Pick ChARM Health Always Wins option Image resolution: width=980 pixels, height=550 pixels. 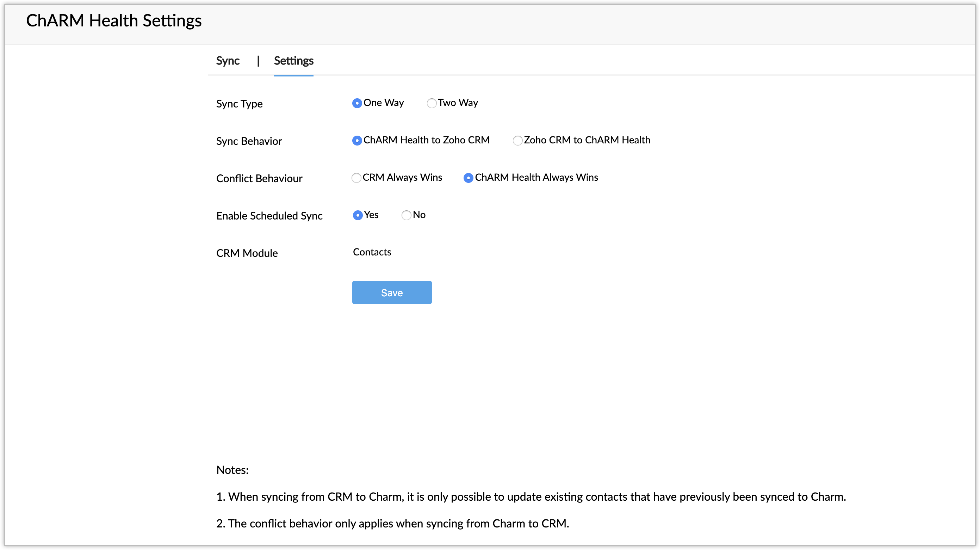(468, 178)
